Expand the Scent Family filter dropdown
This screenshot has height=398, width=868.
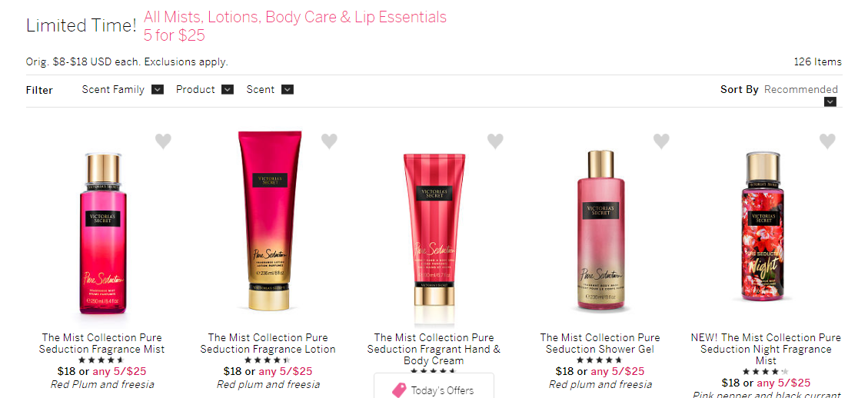coord(157,90)
